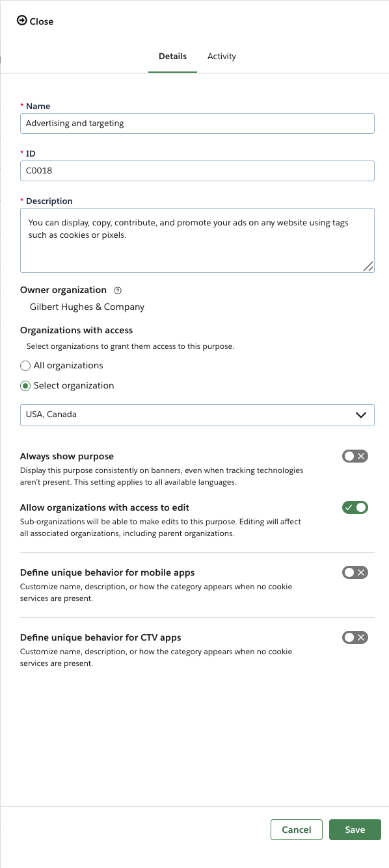Select the Details tab
This screenshot has width=389, height=868.
(172, 57)
